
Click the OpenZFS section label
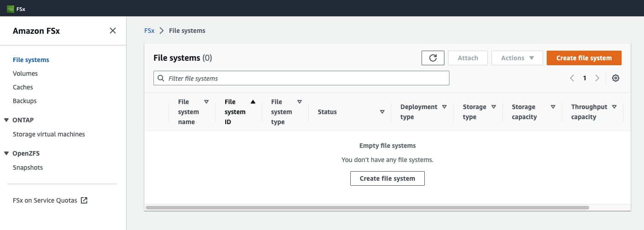[26, 153]
